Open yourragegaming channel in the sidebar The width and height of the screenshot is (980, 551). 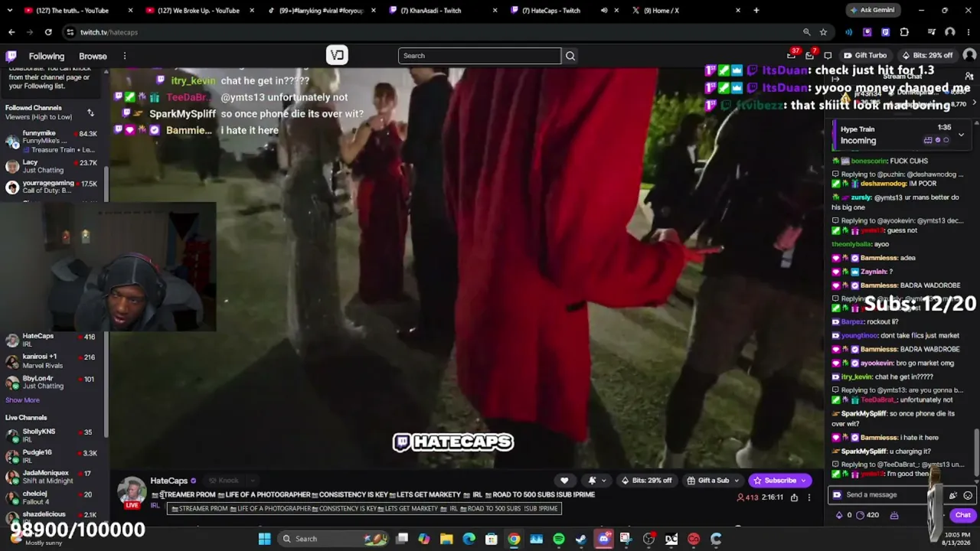[x=51, y=187]
